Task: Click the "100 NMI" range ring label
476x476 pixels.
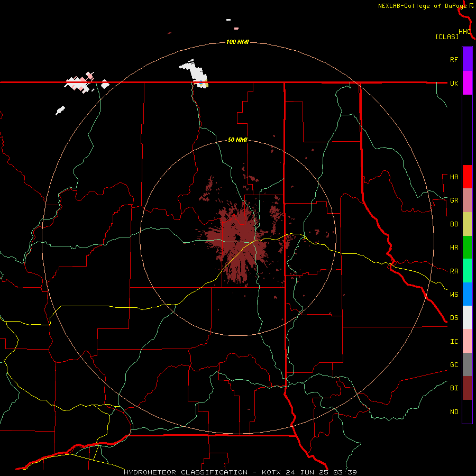Action: click(x=237, y=42)
